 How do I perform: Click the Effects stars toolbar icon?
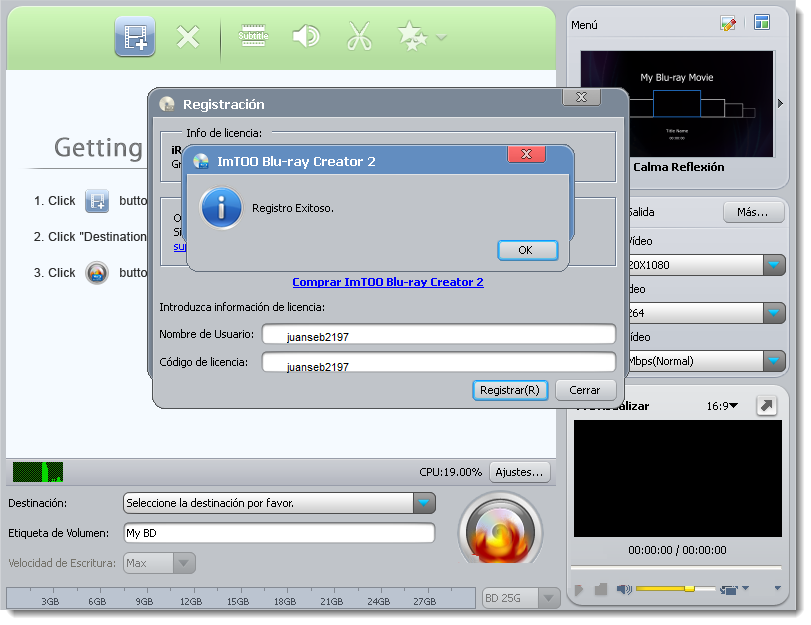coord(412,36)
